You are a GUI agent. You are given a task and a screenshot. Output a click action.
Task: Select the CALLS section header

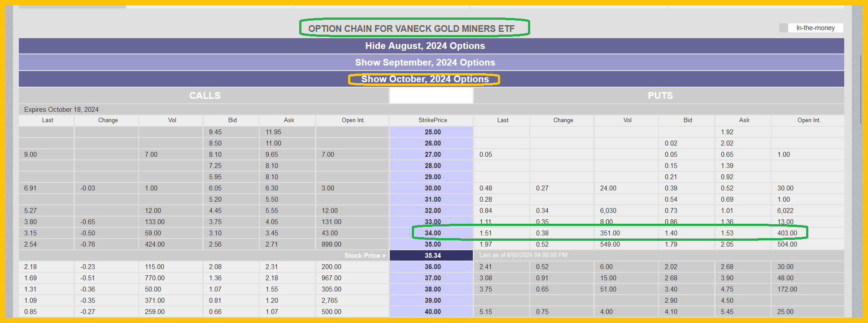[205, 96]
